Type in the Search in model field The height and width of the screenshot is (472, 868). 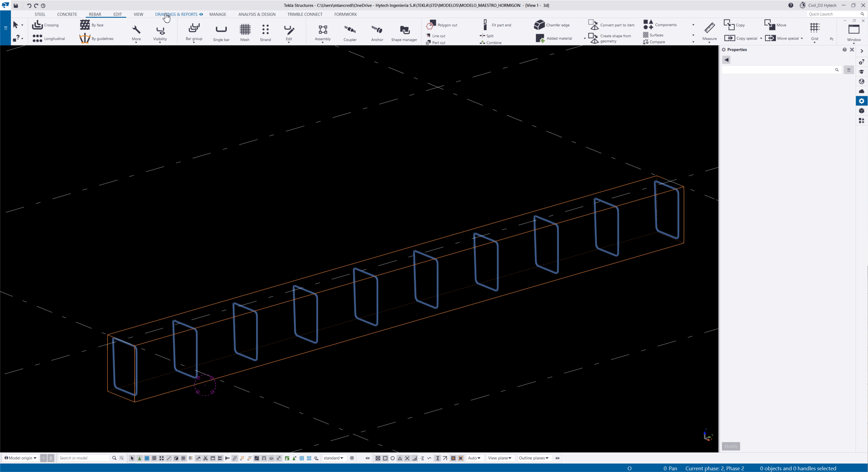pyautogui.click(x=84, y=458)
